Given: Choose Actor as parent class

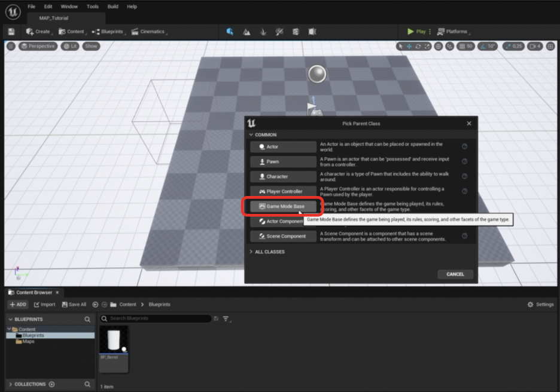Looking at the screenshot, I should pyautogui.click(x=283, y=146).
